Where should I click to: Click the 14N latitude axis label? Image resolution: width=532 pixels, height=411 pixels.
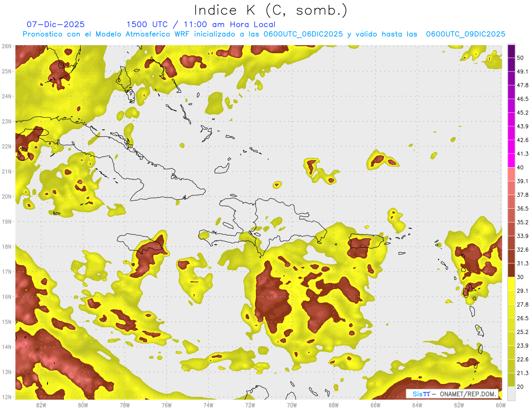[6, 347]
